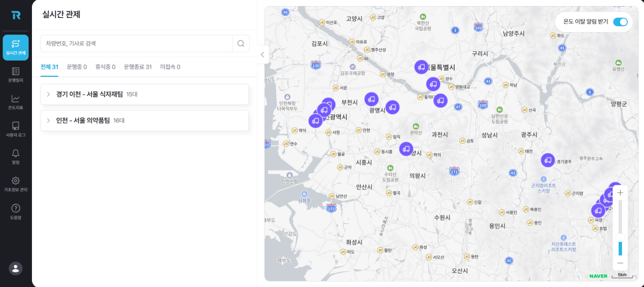
Task: Click the vehicle search input field
Action: [x=137, y=43]
